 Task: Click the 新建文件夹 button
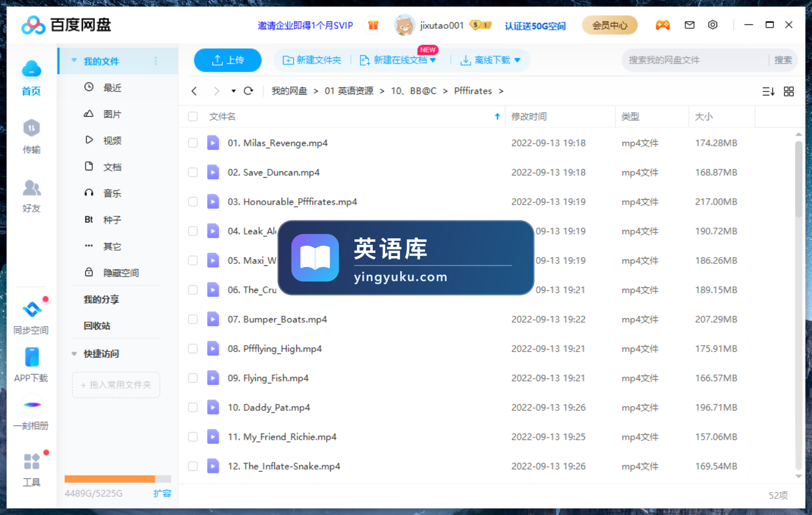coord(312,60)
